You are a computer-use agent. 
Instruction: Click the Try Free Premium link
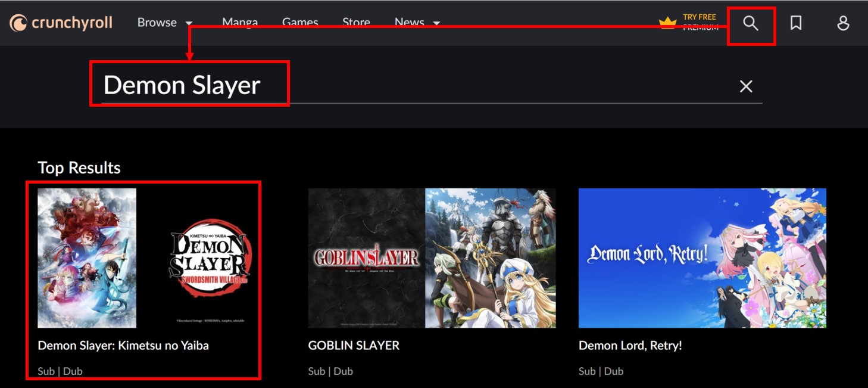point(700,22)
